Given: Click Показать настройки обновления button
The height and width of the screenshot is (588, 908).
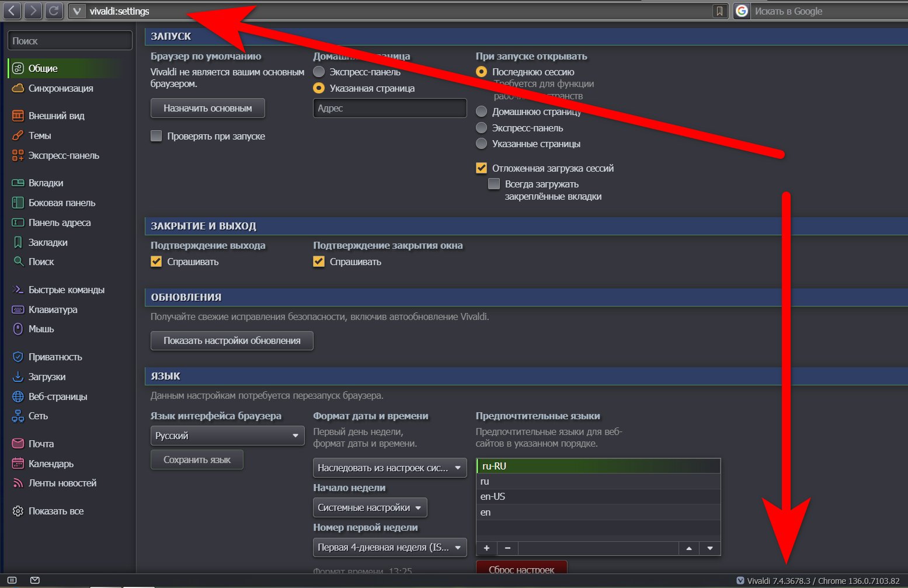Looking at the screenshot, I should point(232,340).
